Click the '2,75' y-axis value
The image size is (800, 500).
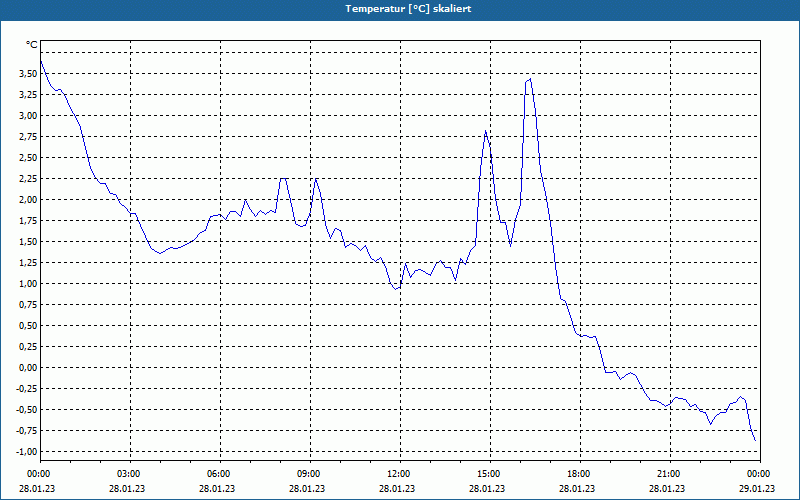(28, 137)
